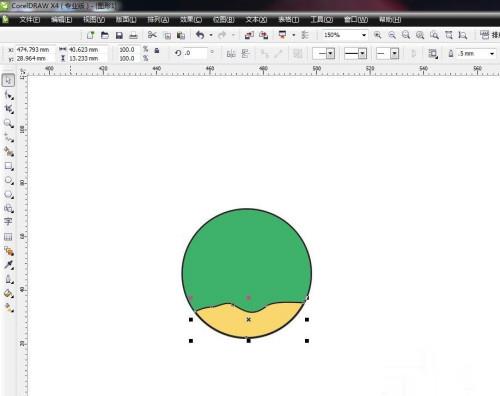Open the 150% zoom level dropdown
Image resolution: width=500 pixels, height=396 pixels.
point(364,35)
